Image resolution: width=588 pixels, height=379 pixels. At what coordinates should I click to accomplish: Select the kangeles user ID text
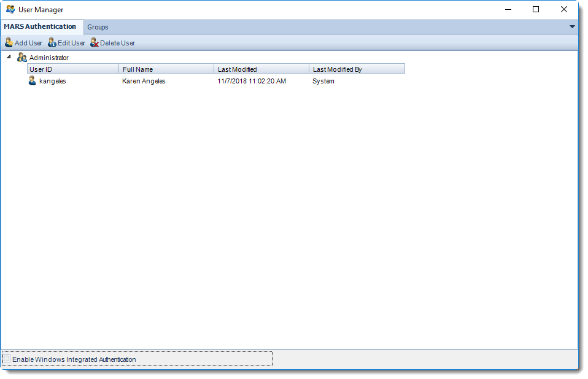(53, 81)
